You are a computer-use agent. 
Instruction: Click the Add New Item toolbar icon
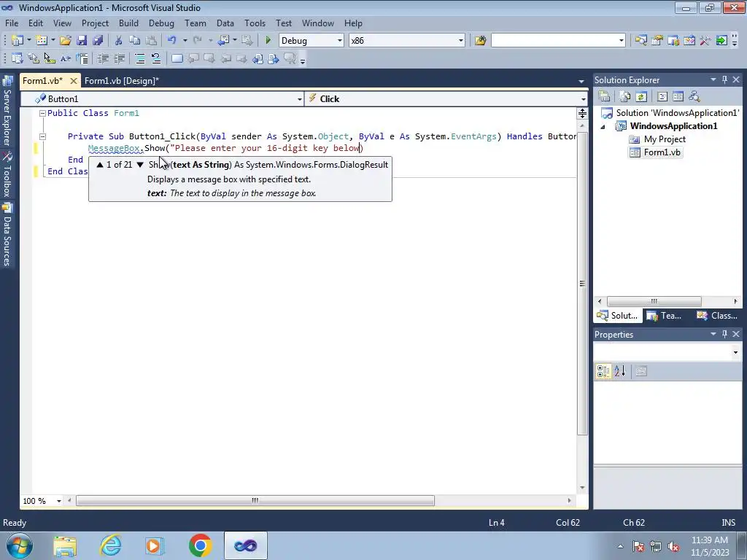pyautogui.click(x=42, y=41)
